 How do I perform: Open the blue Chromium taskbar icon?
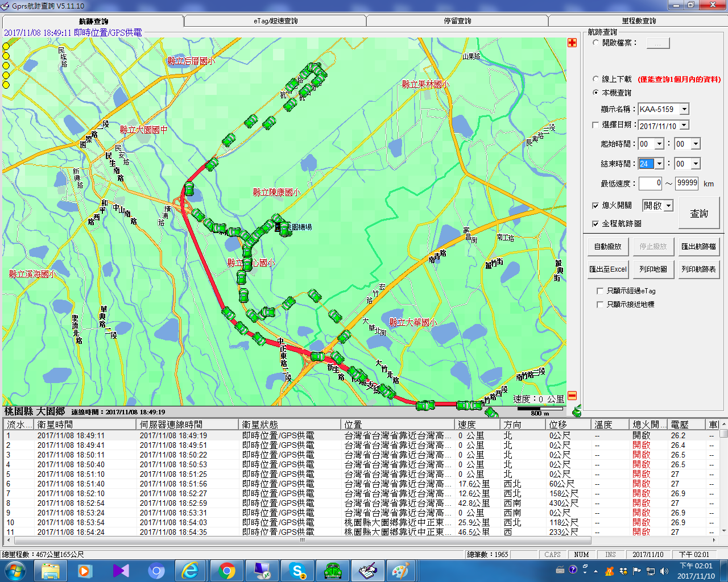click(156, 571)
